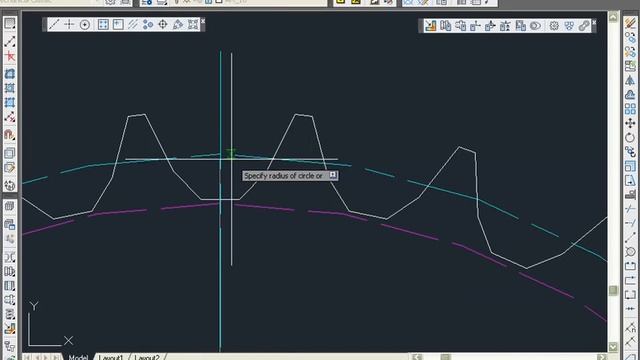
Task: Close the floating construction line toolbar
Action: pyautogui.click(x=203, y=21)
